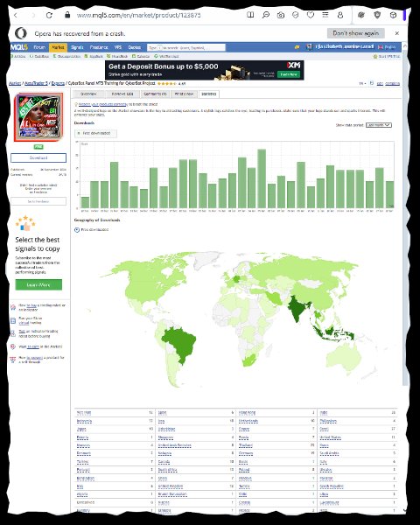Toggle the free downloaded chart legend checkbox
420x525 pixels.
coord(79,133)
